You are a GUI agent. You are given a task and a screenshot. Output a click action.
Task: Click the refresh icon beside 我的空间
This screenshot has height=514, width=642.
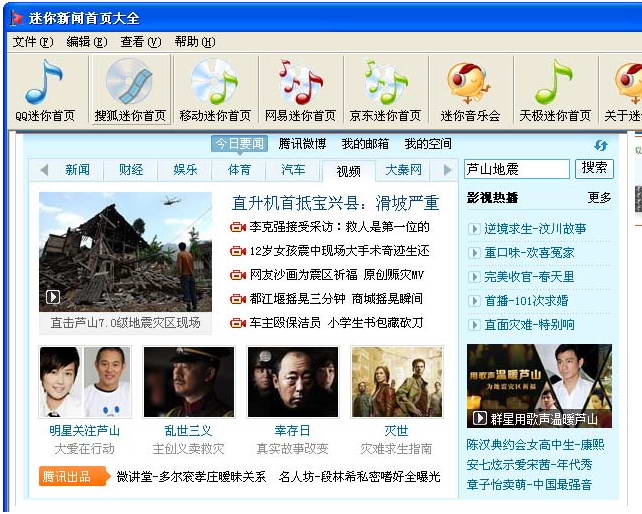(601, 145)
